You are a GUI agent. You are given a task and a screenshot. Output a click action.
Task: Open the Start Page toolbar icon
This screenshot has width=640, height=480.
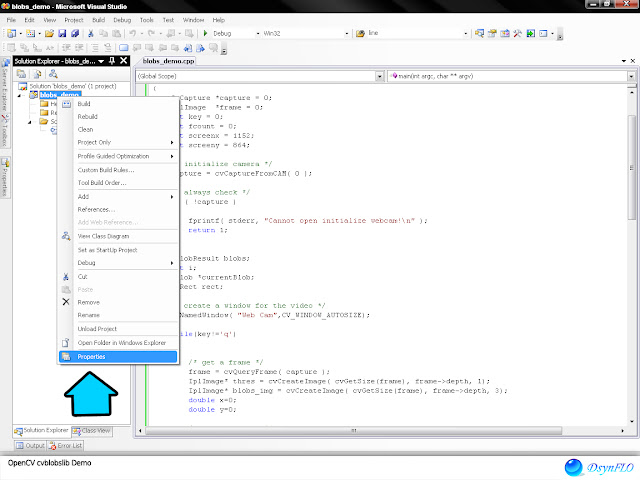pyautogui.click(x=531, y=33)
